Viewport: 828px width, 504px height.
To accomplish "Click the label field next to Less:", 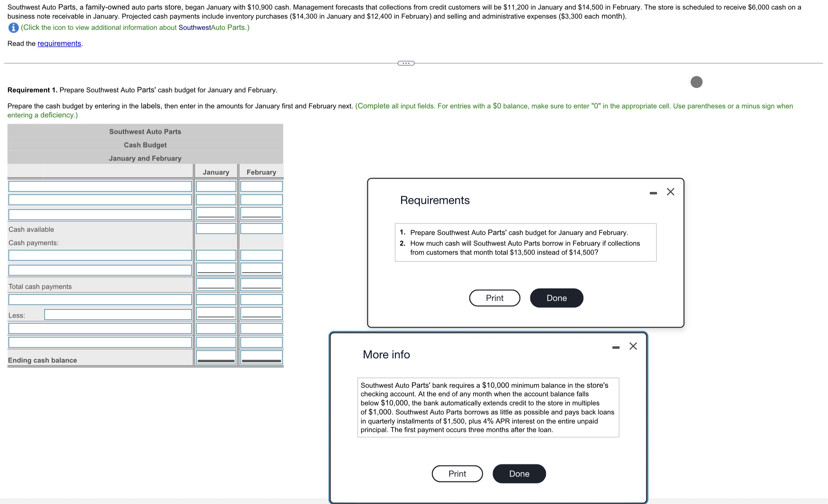I will point(118,315).
